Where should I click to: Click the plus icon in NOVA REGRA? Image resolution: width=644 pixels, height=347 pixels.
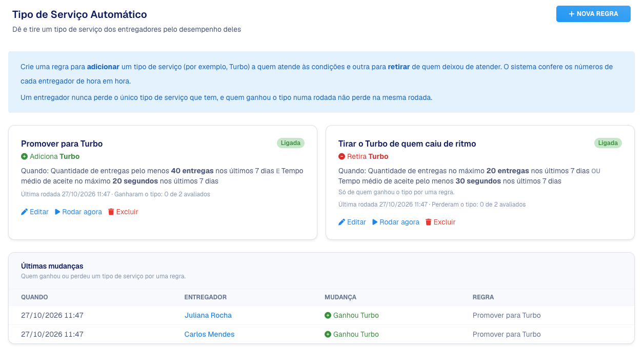[572, 14]
